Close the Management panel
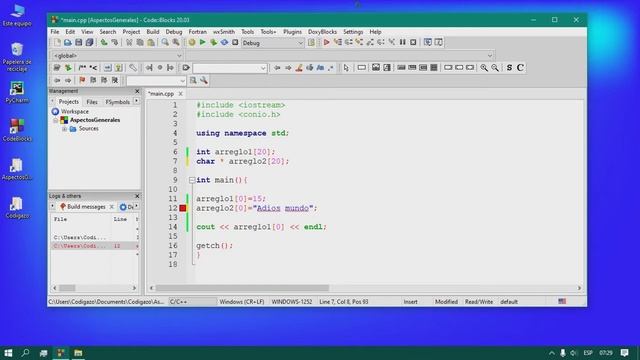 pos(137,91)
